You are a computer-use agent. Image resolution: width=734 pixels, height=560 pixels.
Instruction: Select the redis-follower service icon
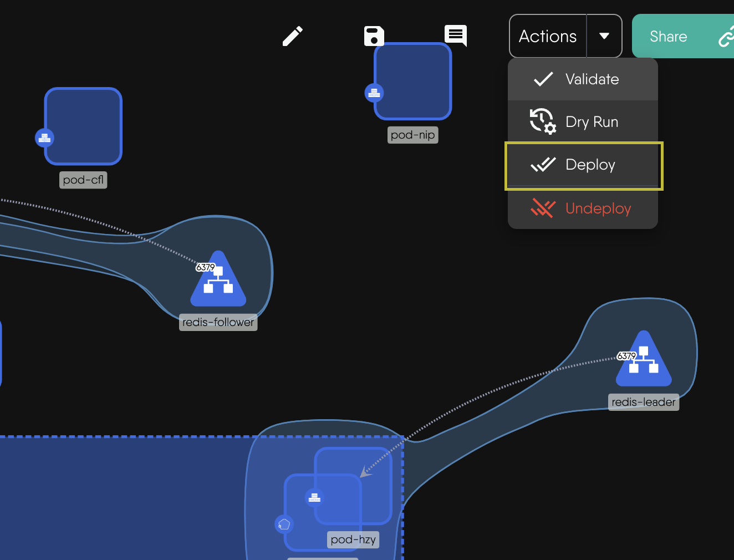[218, 283]
